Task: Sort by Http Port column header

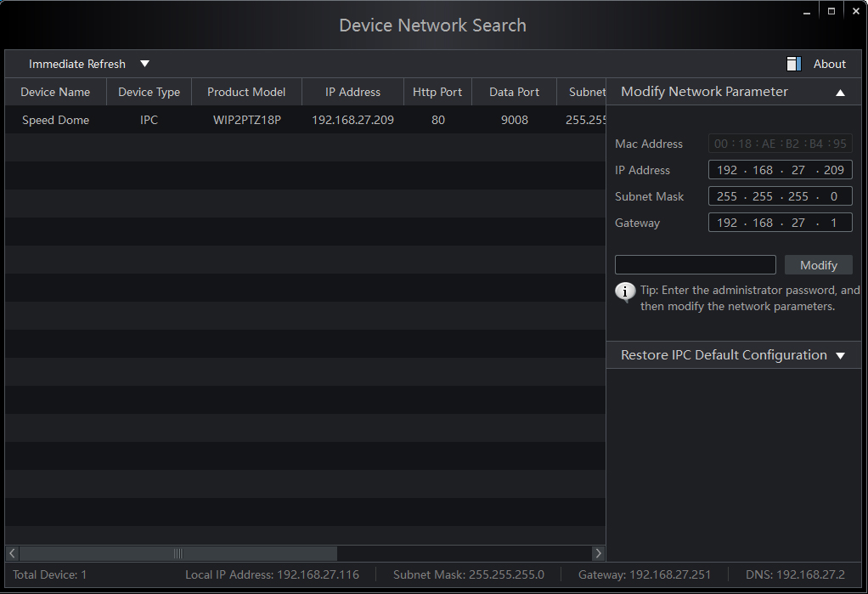Action: tap(437, 92)
